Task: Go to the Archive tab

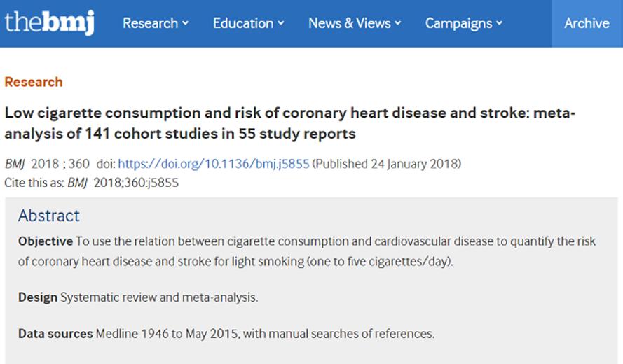Action: [587, 23]
